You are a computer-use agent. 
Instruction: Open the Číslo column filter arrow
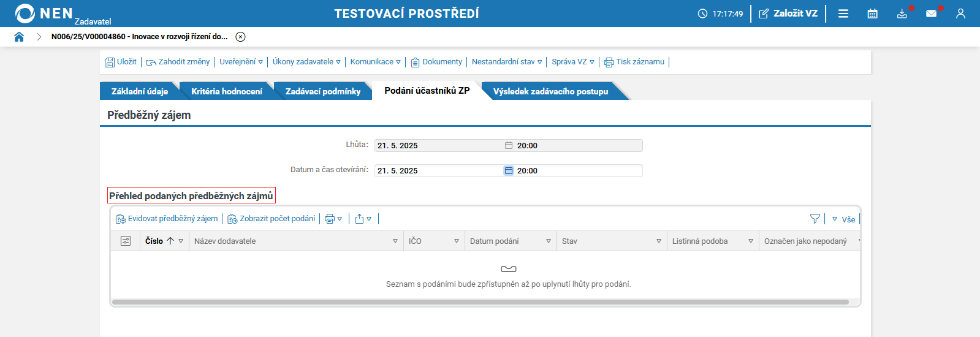tap(181, 241)
